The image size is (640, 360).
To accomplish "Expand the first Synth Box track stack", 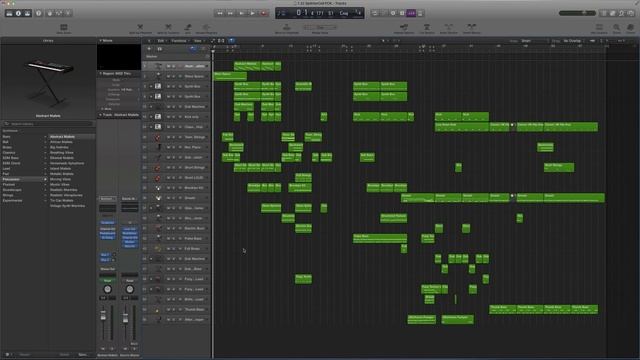I will pyautogui.click(x=151, y=87).
